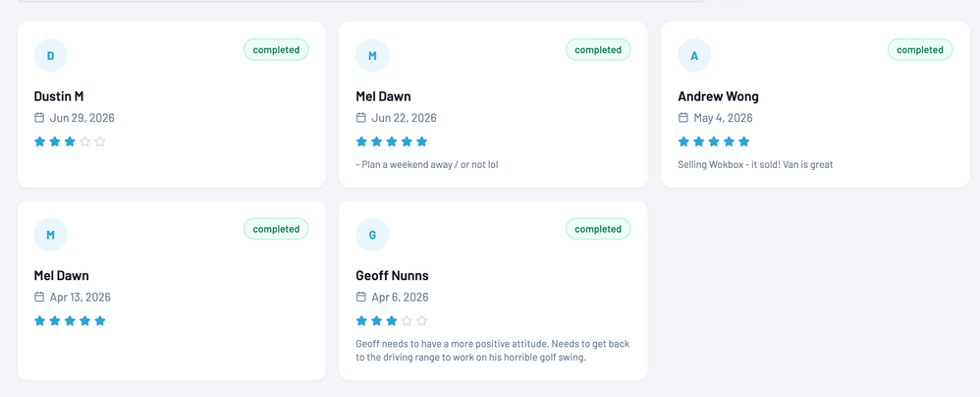The width and height of the screenshot is (980, 397).
Task: Click the fifth empty star on Geoff Nunns' rating
Action: [422, 320]
